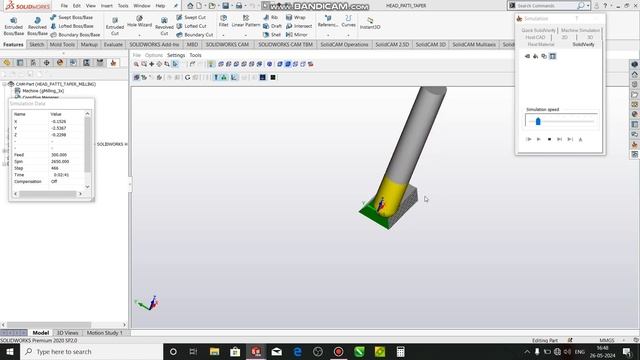
Task: Select the Host CAD simulation mode
Action: (x=535, y=37)
